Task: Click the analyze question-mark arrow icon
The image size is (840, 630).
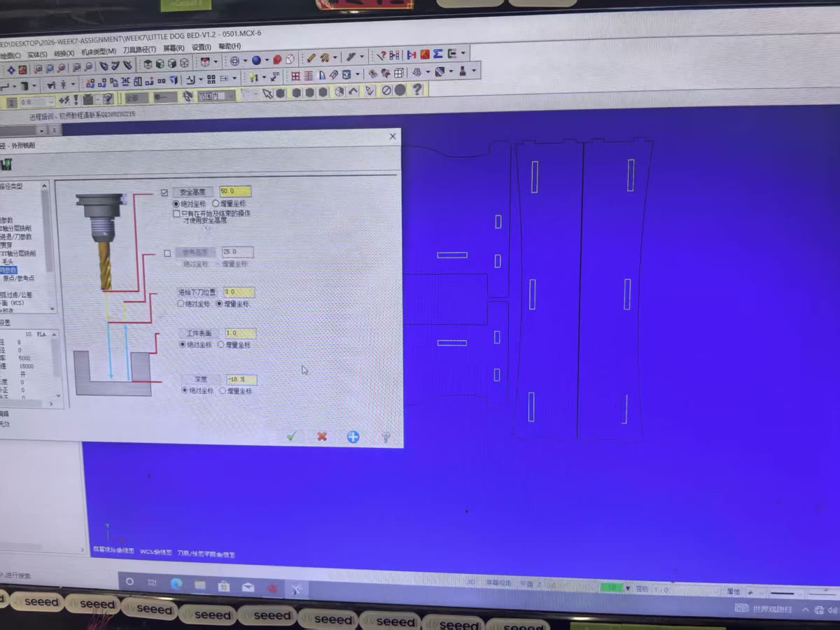Action: pos(381,55)
